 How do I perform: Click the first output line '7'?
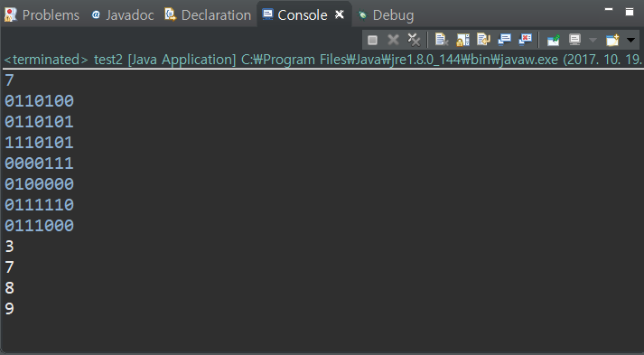coord(9,80)
